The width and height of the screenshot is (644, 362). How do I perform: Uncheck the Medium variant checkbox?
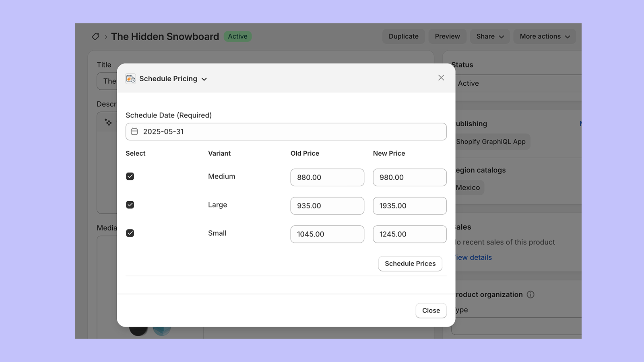130,176
